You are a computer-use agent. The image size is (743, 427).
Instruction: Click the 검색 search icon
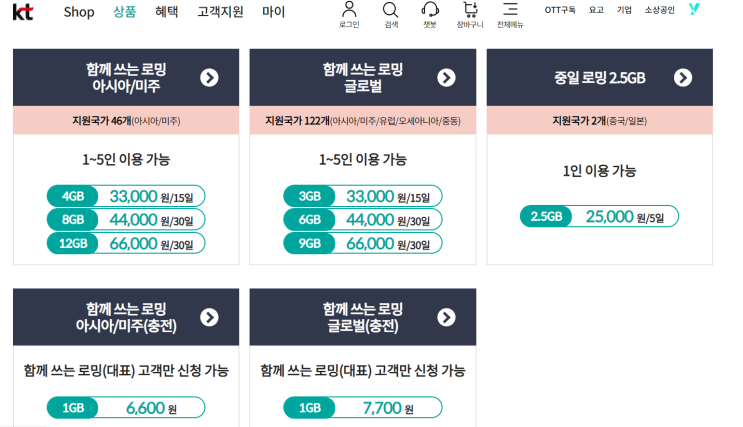click(x=390, y=14)
